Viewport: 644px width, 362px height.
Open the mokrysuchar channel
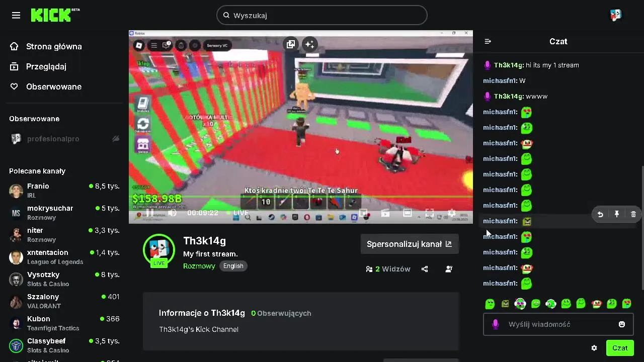pos(64,213)
